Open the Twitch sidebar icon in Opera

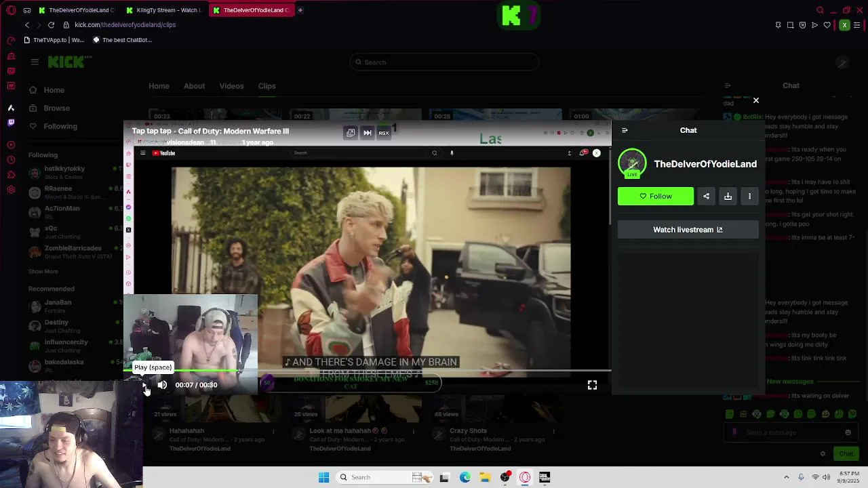(x=11, y=123)
